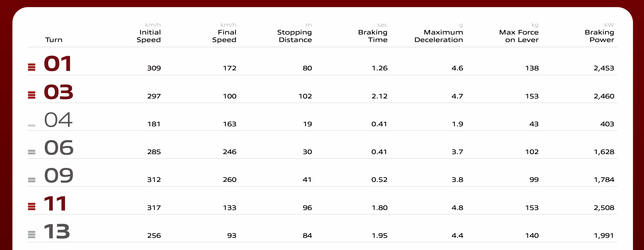Click the grey bars icon next to Turn 09
Viewport: 644px width, 250px height.
point(32,180)
